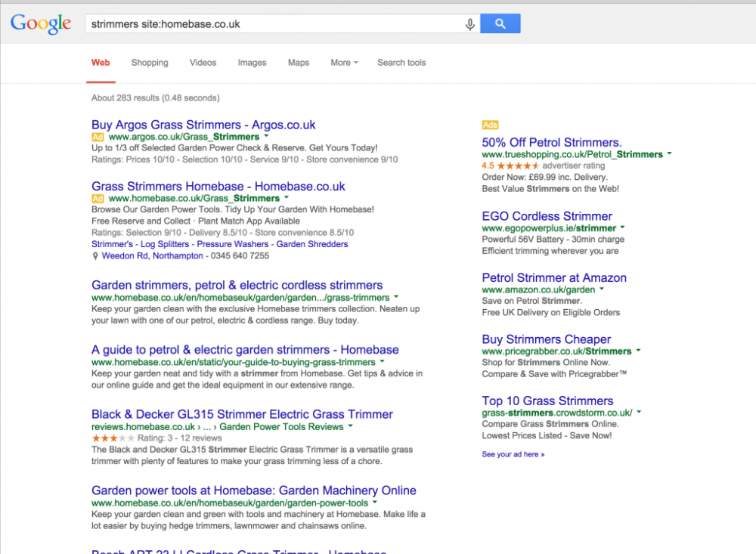This screenshot has height=554, width=756.
Task: Click the map pin icon beside Weedon Rd
Action: (x=95, y=256)
